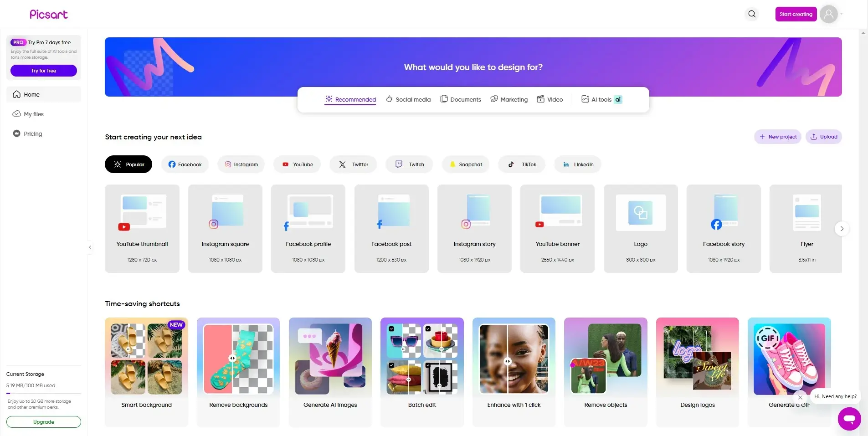
Task: Switch to Video tab
Action: pyautogui.click(x=550, y=99)
